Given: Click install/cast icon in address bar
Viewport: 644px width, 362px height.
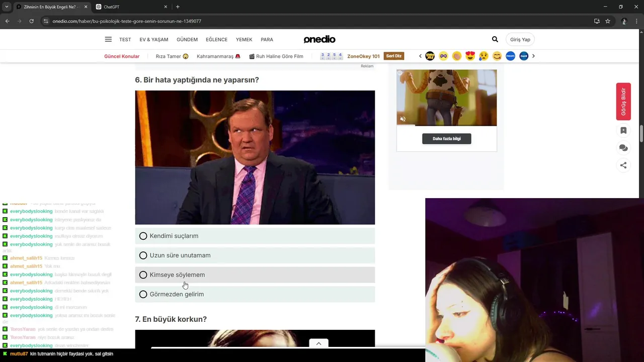Looking at the screenshot, I should [x=597, y=21].
